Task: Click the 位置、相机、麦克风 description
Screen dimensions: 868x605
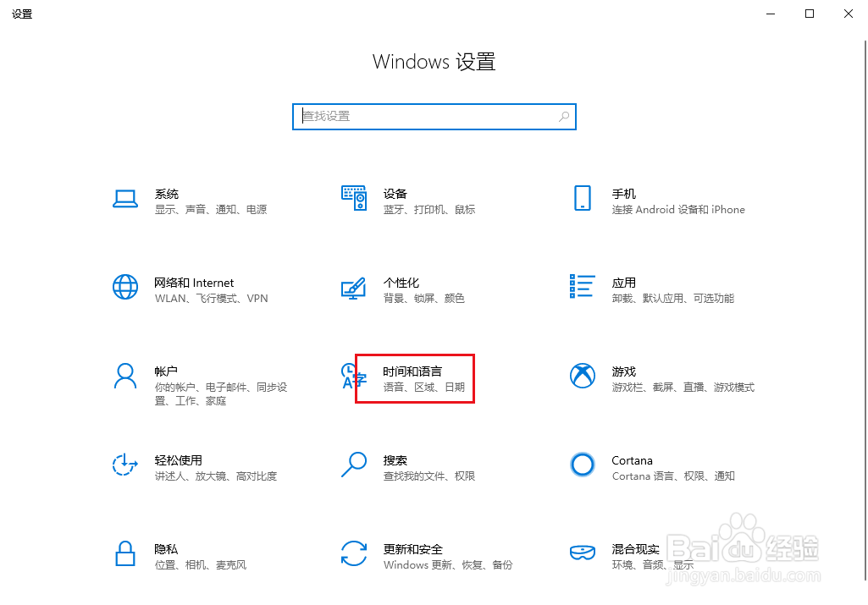Action: coord(201,565)
